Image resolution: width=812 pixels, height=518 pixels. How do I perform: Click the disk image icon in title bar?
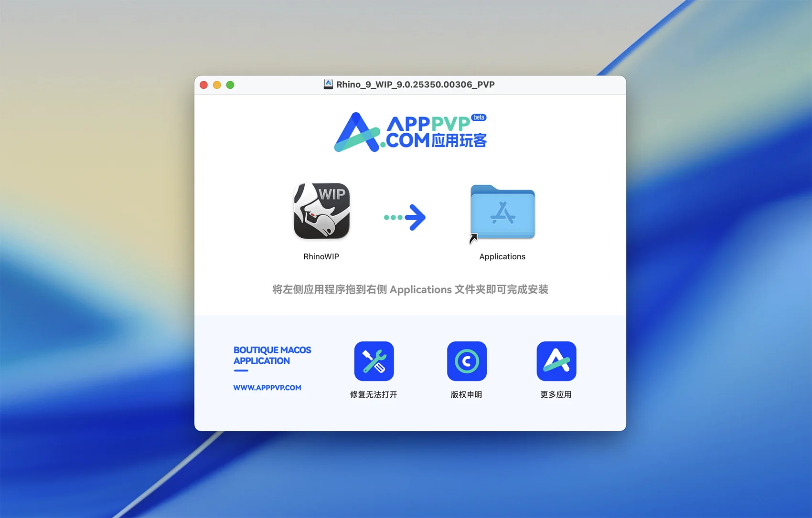point(328,85)
